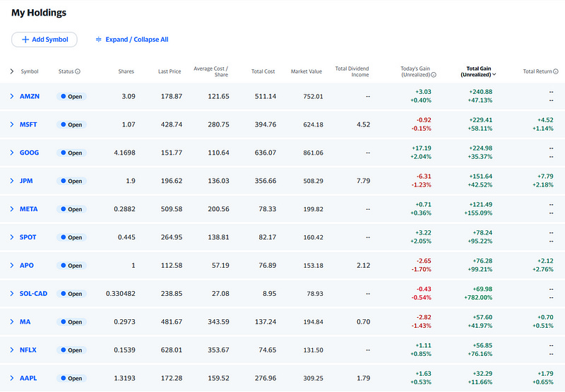This screenshot has width=565, height=392.
Task: Click SPOT average cost 138.81
Action: (218, 237)
